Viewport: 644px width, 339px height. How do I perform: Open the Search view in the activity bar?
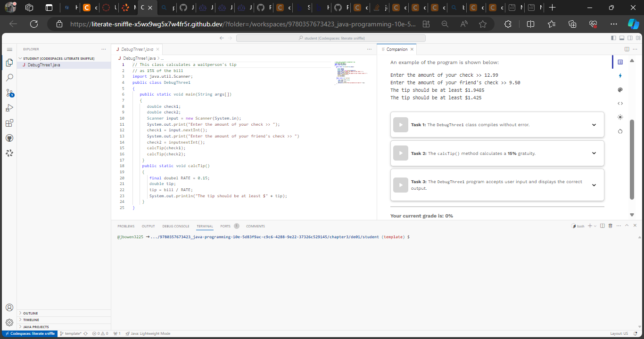click(x=9, y=77)
